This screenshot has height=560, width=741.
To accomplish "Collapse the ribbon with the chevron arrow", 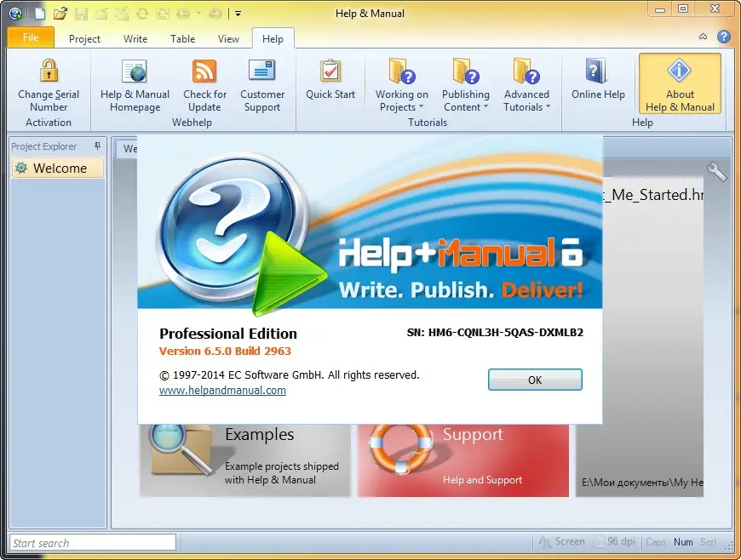I will 704,37.
